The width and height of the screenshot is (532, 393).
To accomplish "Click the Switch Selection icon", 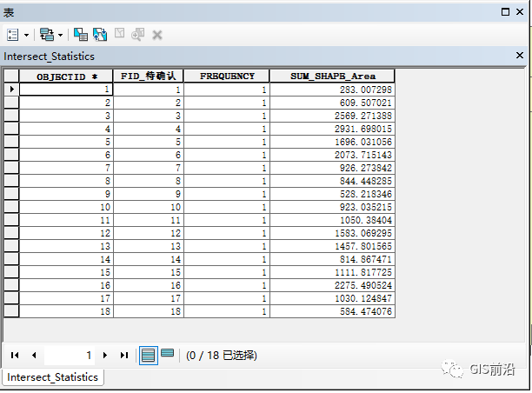I will point(100,35).
